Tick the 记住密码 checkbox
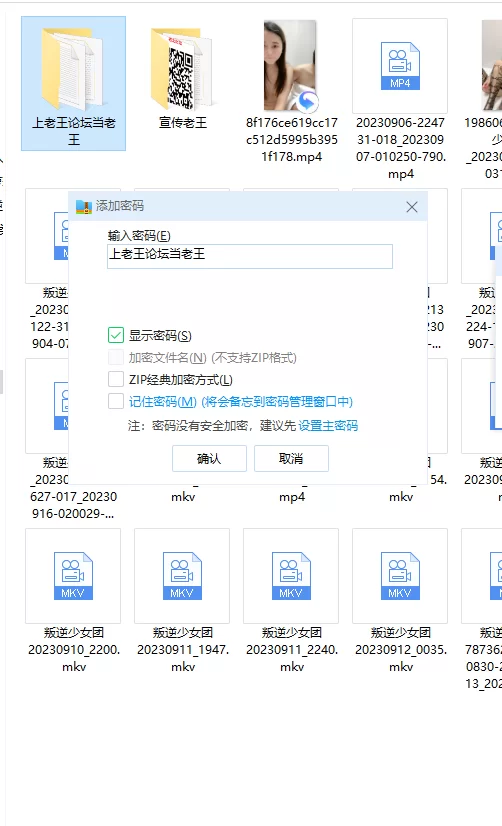 point(116,401)
